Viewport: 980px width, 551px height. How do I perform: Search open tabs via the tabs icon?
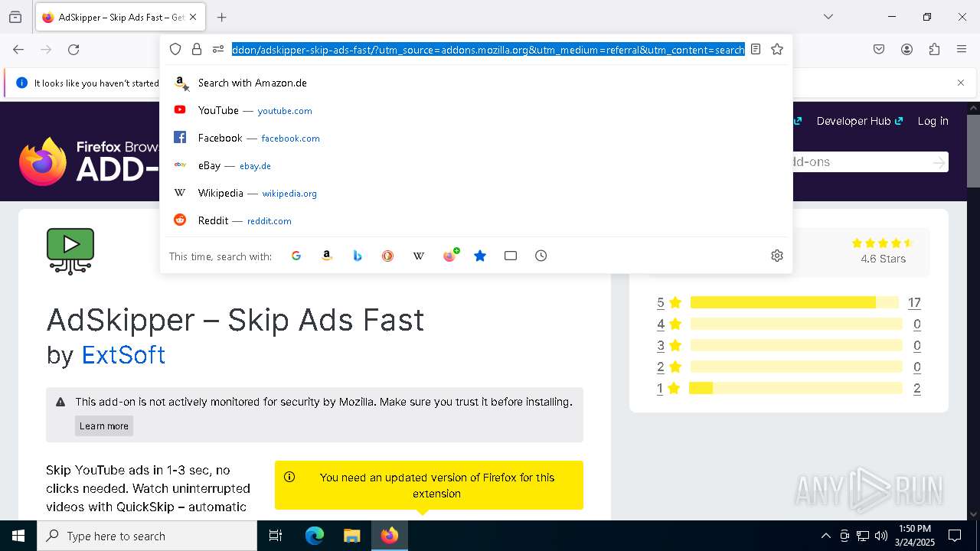pyautogui.click(x=511, y=256)
